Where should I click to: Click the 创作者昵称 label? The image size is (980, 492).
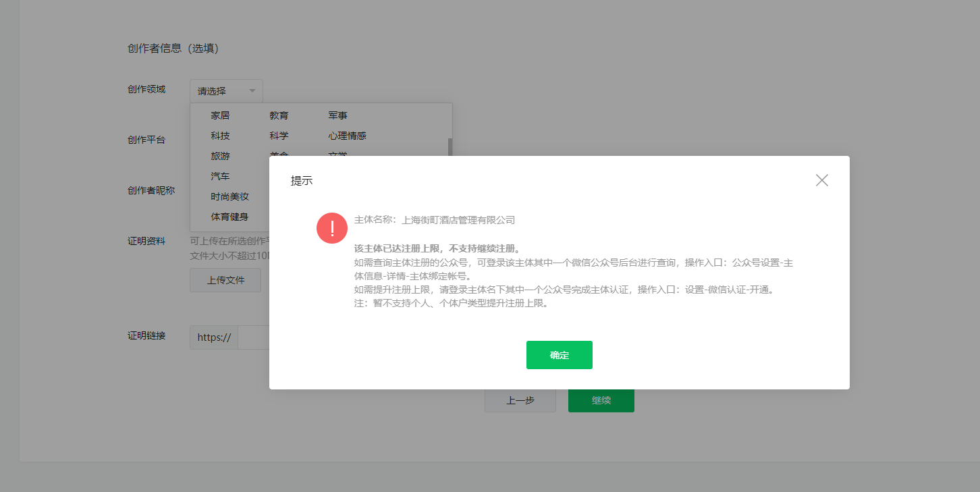[151, 190]
